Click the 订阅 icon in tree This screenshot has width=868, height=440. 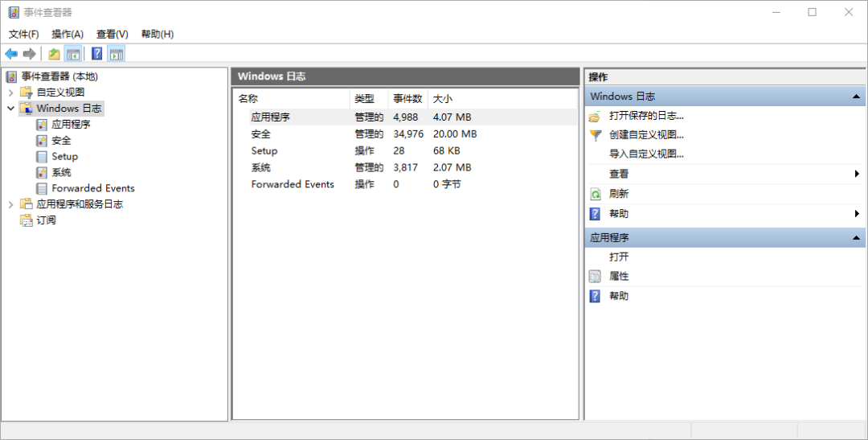pos(26,220)
